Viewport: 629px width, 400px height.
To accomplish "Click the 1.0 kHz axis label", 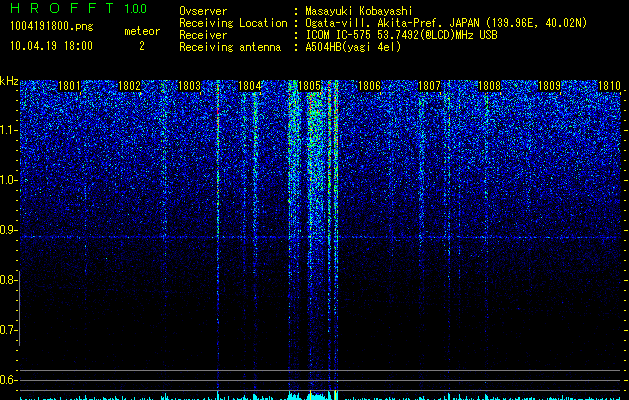I will [7, 180].
